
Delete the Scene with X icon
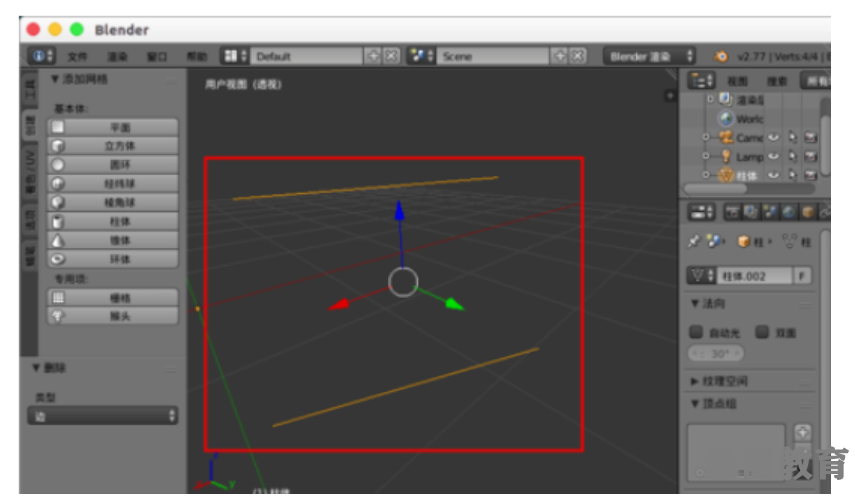click(x=578, y=56)
